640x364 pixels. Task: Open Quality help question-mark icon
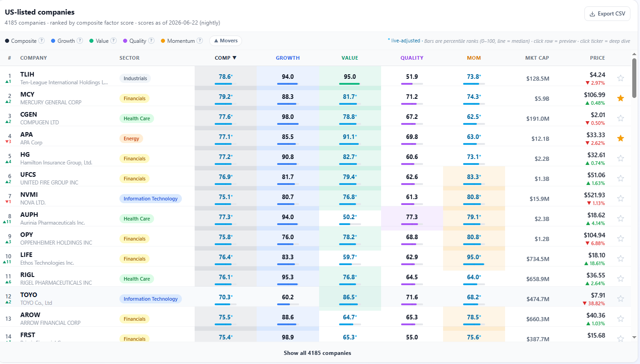pos(151,41)
